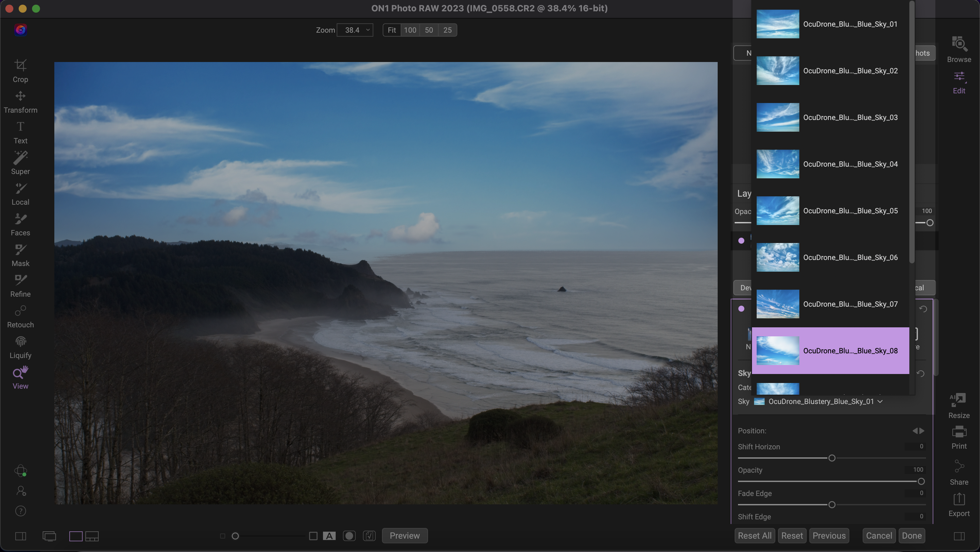
Task: Expand the Sky selection dropdown
Action: coord(880,401)
